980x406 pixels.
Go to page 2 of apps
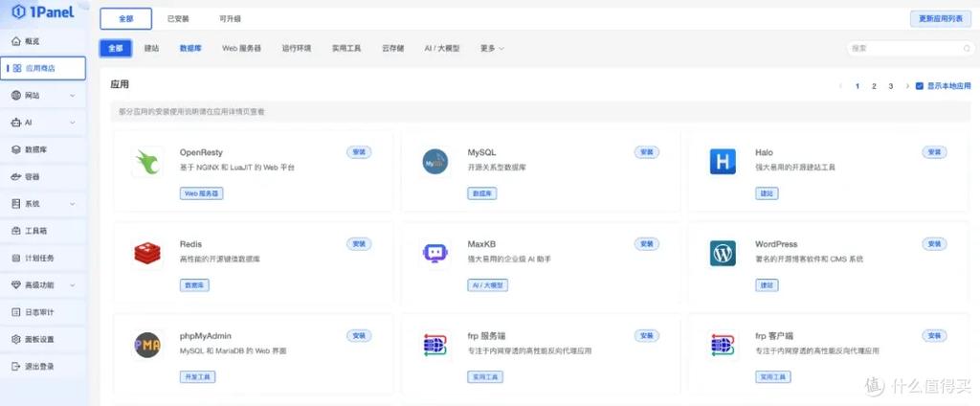pyautogui.click(x=874, y=86)
